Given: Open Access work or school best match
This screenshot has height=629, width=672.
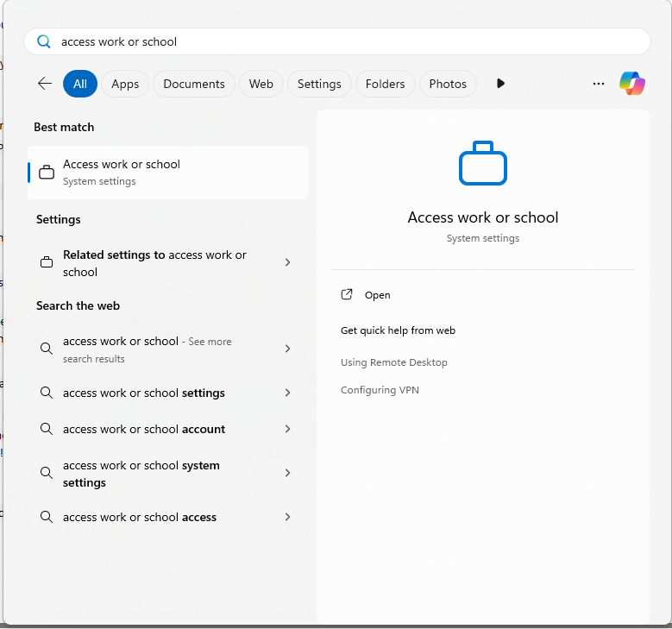Looking at the screenshot, I should coord(168,173).
